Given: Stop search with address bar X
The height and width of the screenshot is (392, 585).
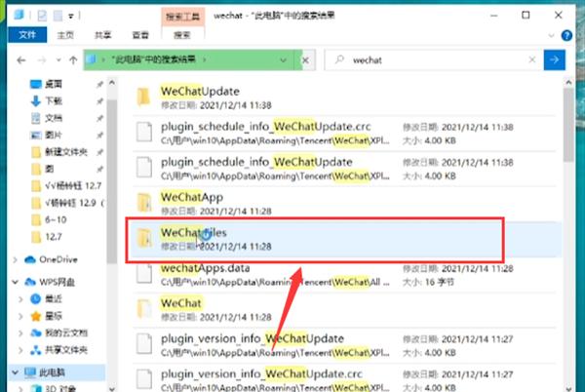Looking at the screenshot, I should [305, 60].
